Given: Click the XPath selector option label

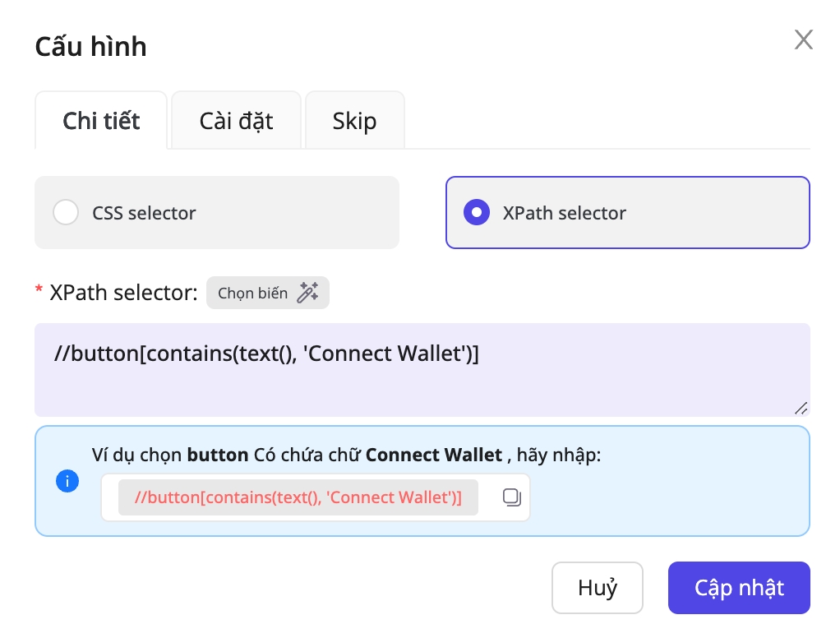Looking at the screenshot, I should 564,213.
